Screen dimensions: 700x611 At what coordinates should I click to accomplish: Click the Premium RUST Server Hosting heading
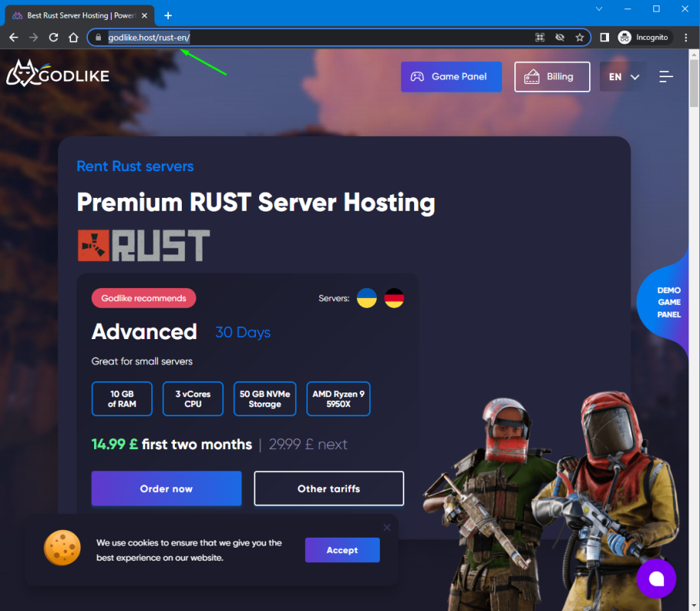(256, 202)
